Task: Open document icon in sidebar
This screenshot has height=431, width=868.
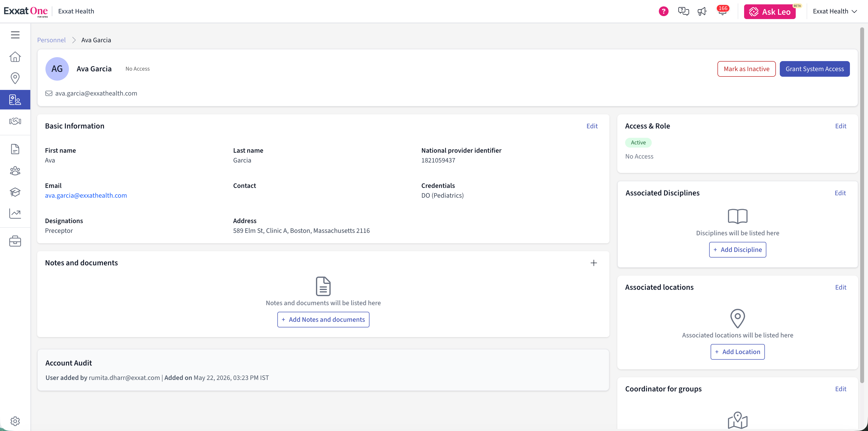Action: (15, 149)
